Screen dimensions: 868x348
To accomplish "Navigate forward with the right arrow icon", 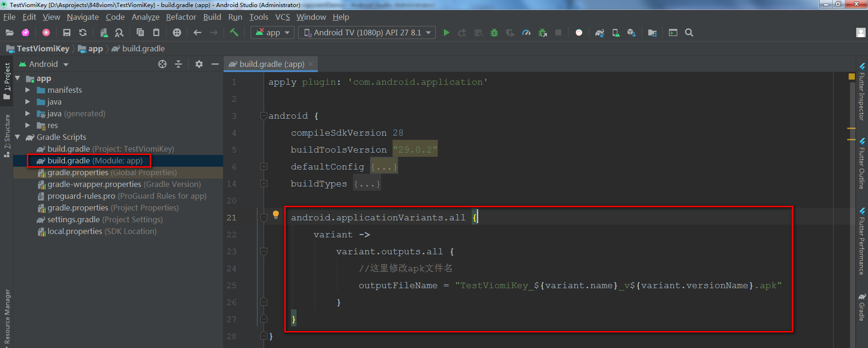I will (214, 32).
